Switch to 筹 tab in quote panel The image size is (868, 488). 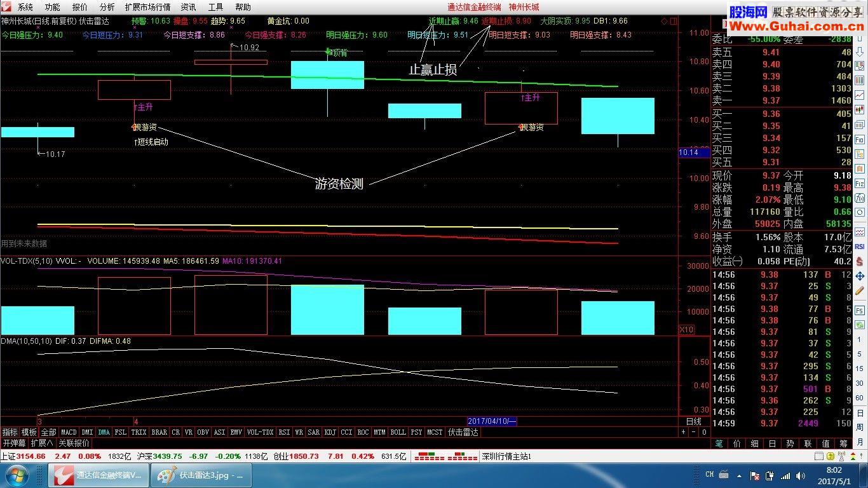pyautogui.click(x=844, y=444)
